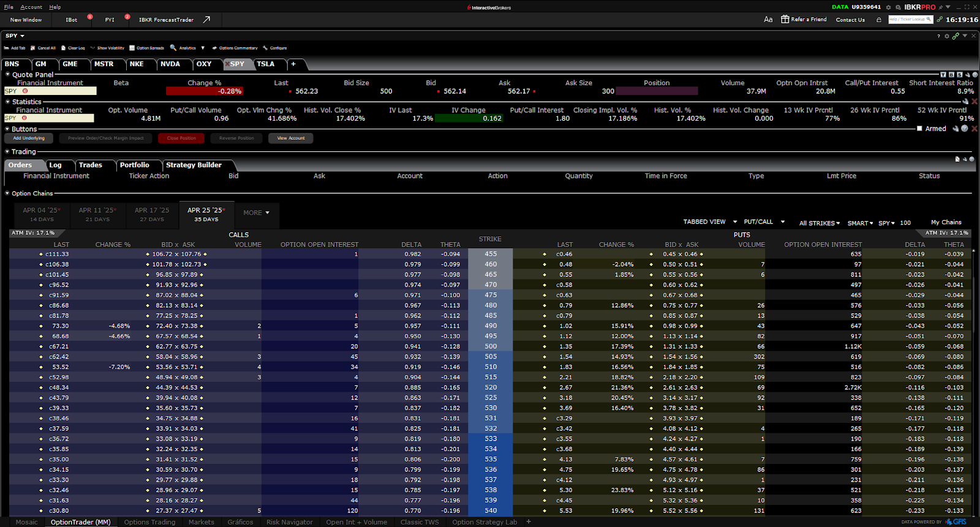Click the SPY window green chain link icon

tap(956, 36)
